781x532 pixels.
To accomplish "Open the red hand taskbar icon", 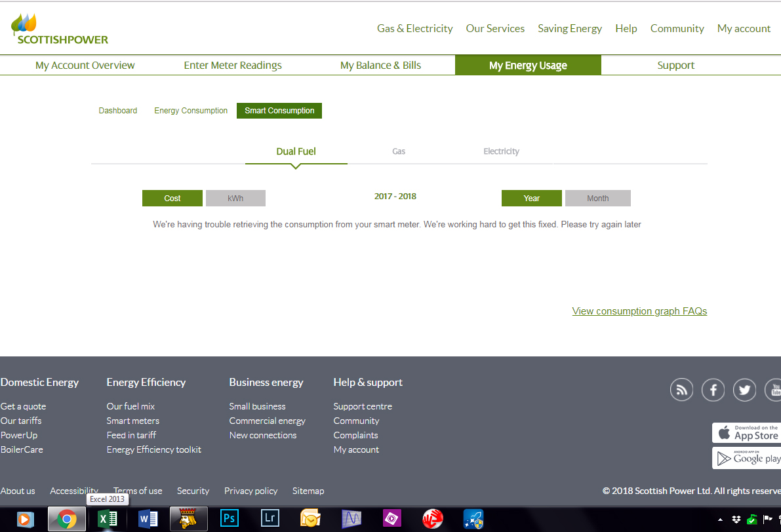I will click(432, 519).
